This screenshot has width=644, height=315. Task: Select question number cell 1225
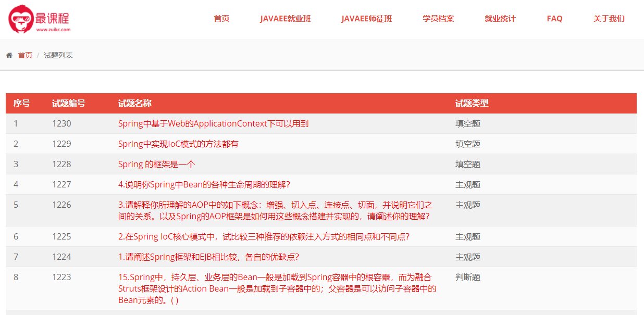[61, 236]
